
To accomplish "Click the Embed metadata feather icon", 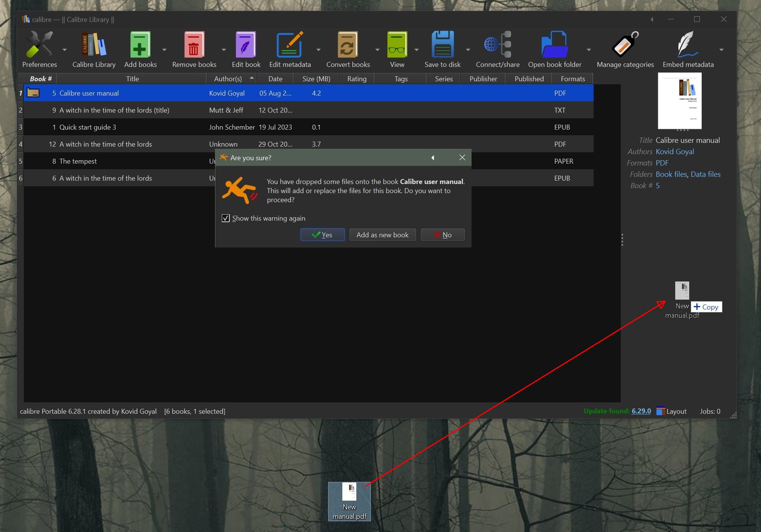I will point(688,44).
